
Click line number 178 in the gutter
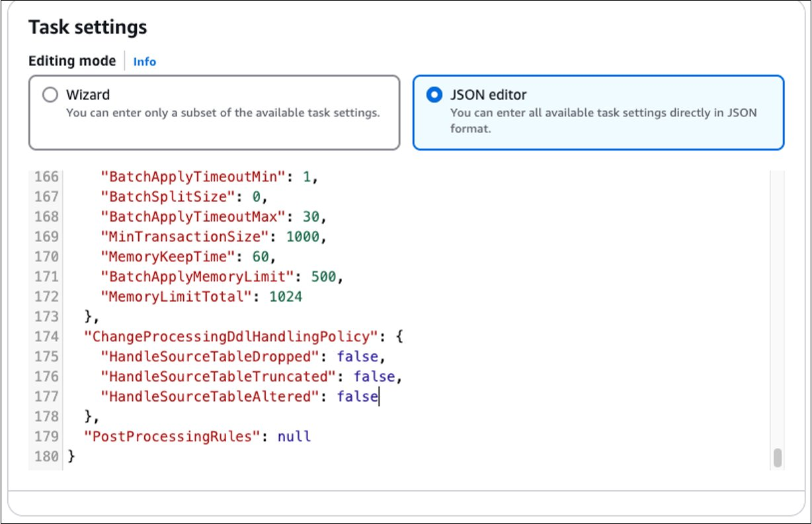46,417
